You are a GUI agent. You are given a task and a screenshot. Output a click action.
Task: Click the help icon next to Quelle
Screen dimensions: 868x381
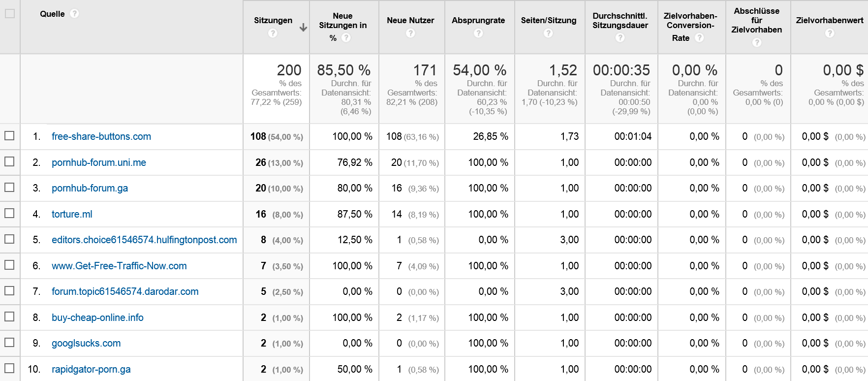pos(74,14)
